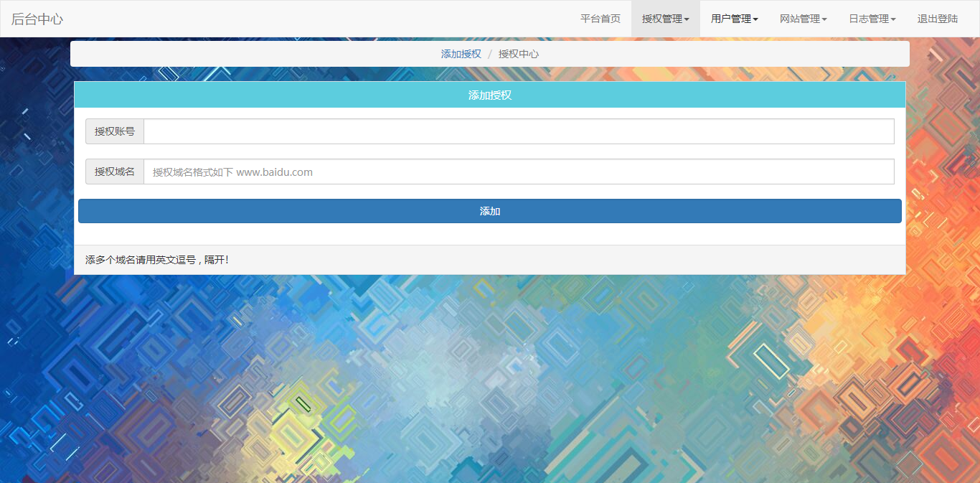Focus the 授权账号 text input

tap(518, 131)
